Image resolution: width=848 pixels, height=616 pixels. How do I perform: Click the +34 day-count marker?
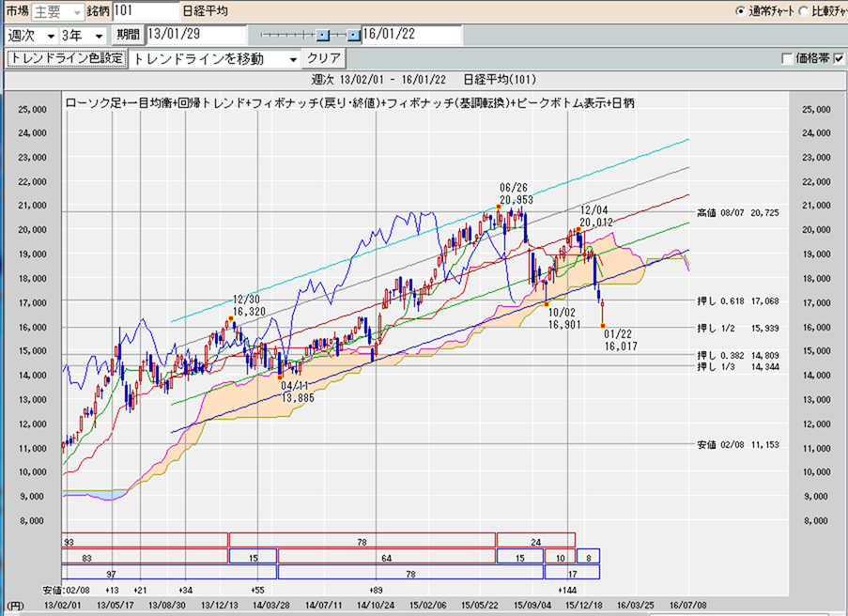(186, 590)
